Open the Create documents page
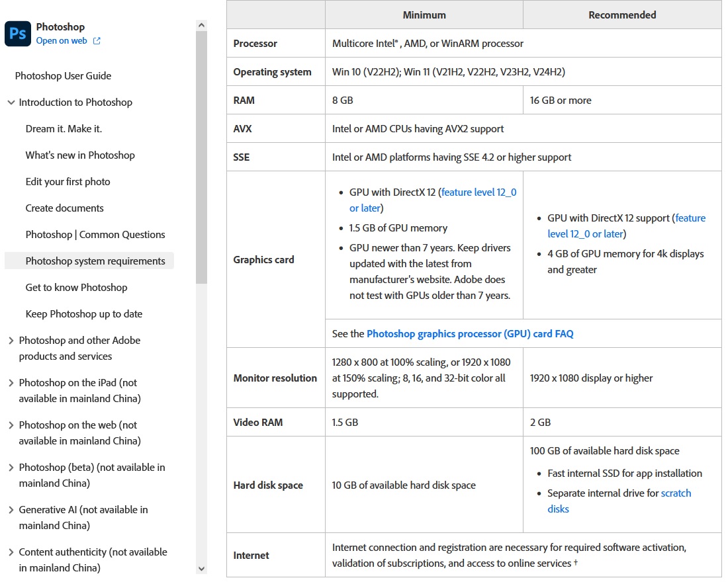728x582 pixels. click(65, 208)
